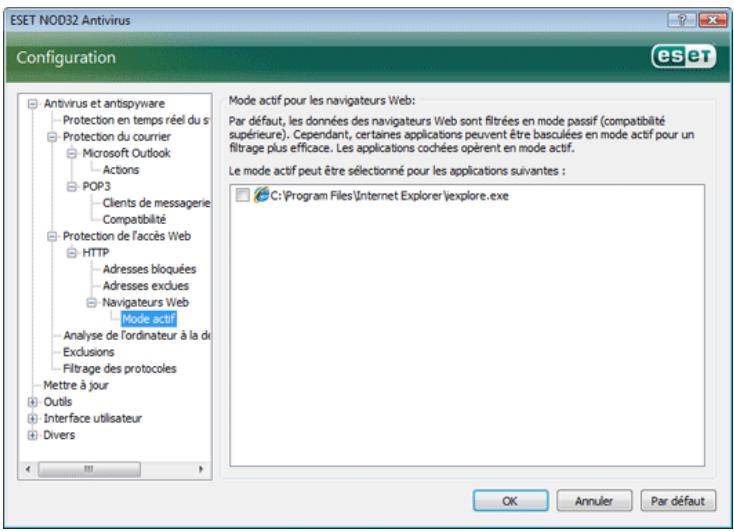Expand the Interface utilisateur node
The width and height of the screenshot is (734, 531).
[32, 418]
